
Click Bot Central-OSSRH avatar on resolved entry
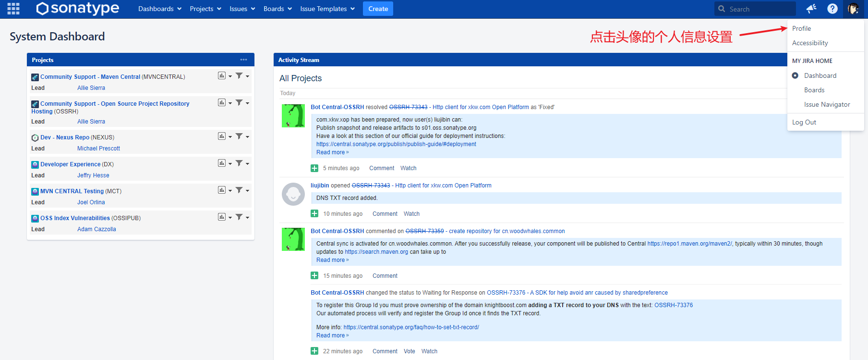tap(293, 116)
